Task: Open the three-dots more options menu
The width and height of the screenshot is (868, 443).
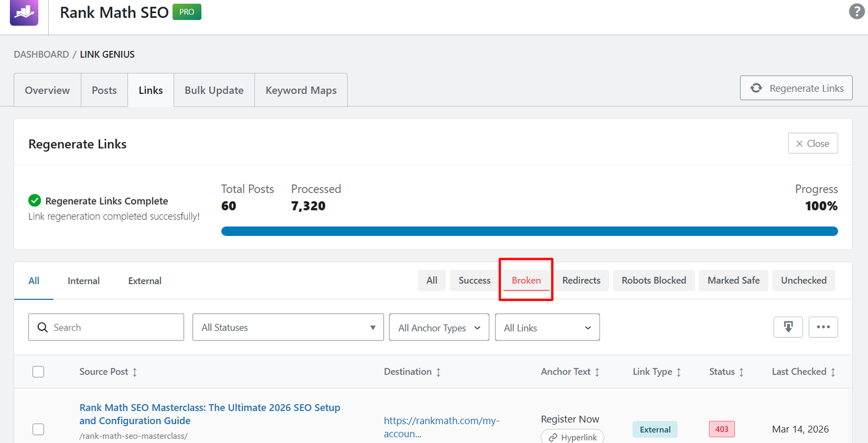Action: [x=823, y=327]
